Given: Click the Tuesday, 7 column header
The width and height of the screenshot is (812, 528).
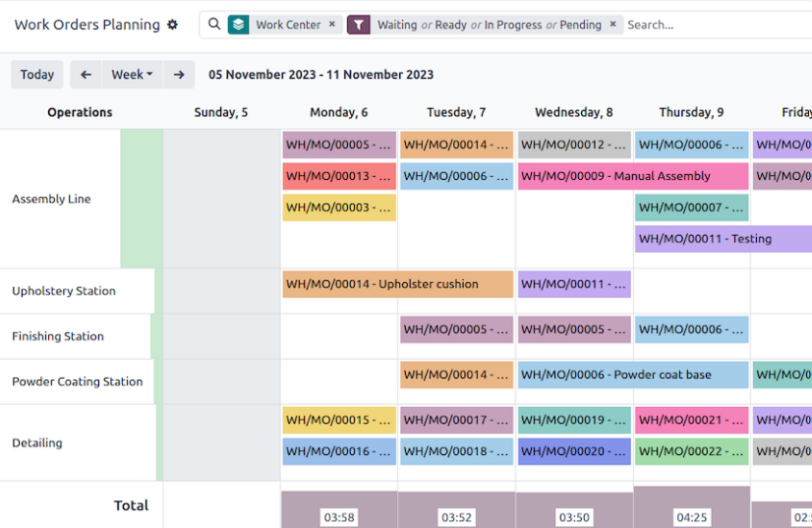Looking at the screenshot, I should (456, 112).
